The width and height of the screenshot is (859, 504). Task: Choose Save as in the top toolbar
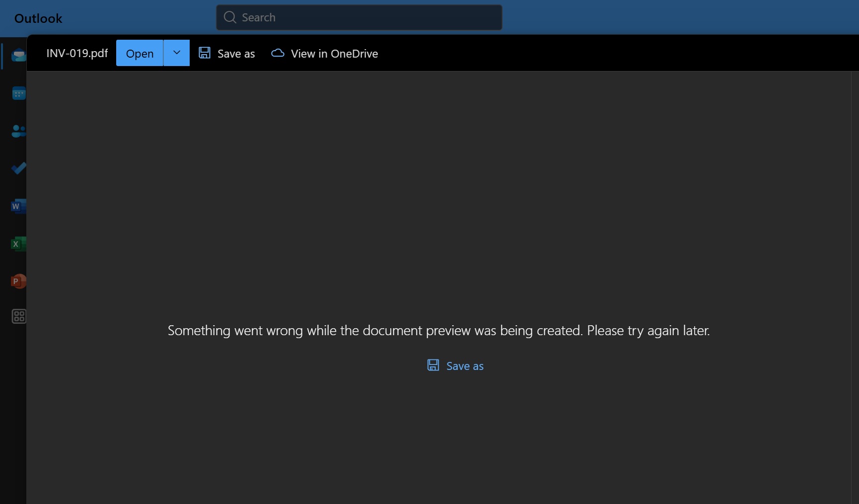(236, 54)
